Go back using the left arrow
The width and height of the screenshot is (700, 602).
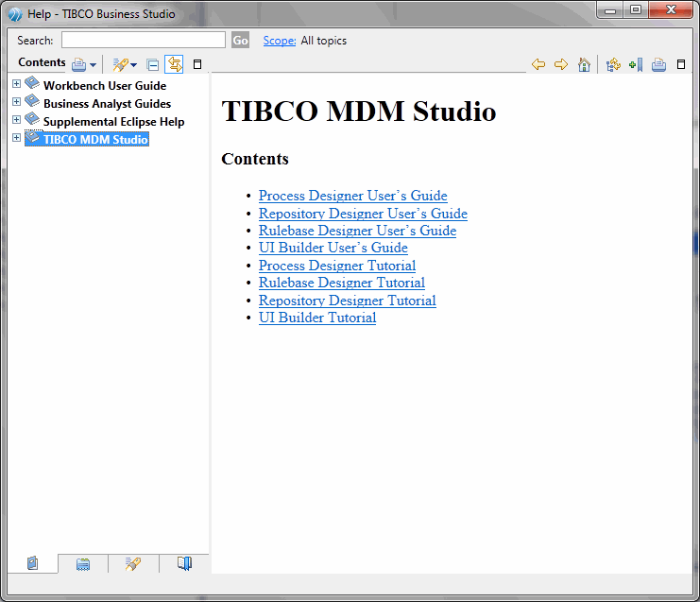pyautogui.click(x=538, y=65)
